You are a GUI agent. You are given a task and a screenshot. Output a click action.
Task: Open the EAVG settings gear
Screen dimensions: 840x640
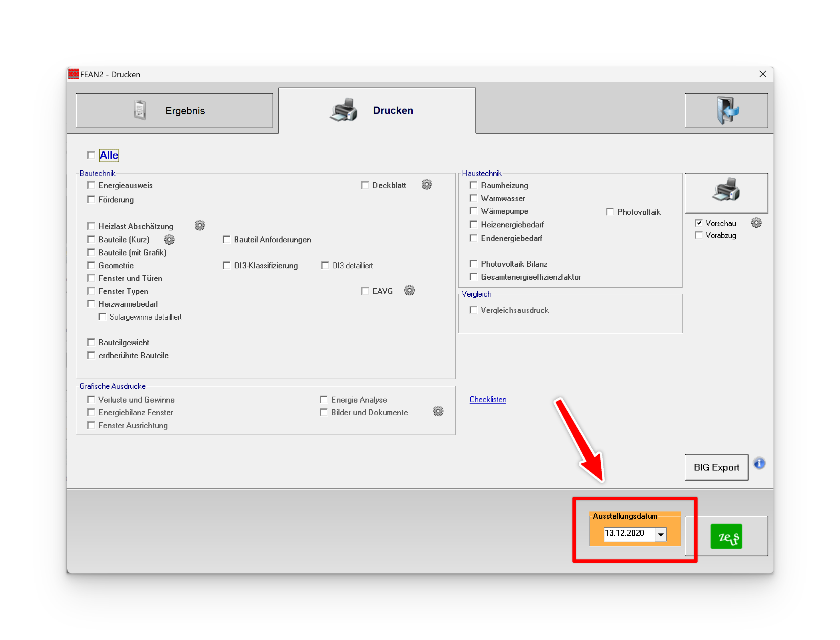(409, 291)
